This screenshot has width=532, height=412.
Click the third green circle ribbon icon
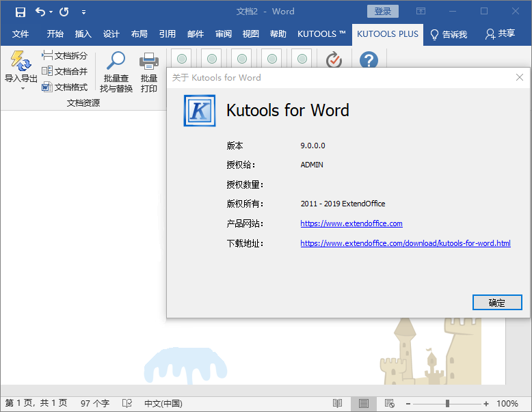[x=242, y=59]
